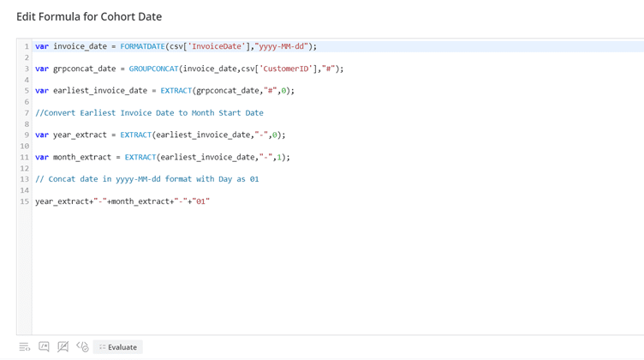Click the validate code syntax icon
644x360 pixels.
82,347
